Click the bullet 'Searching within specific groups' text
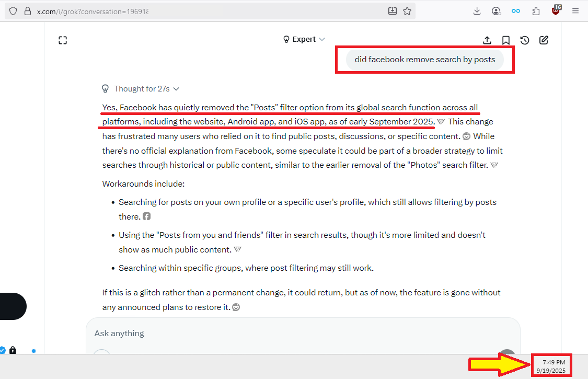This screenshot has width=588, height=379. tap(246, 268)
